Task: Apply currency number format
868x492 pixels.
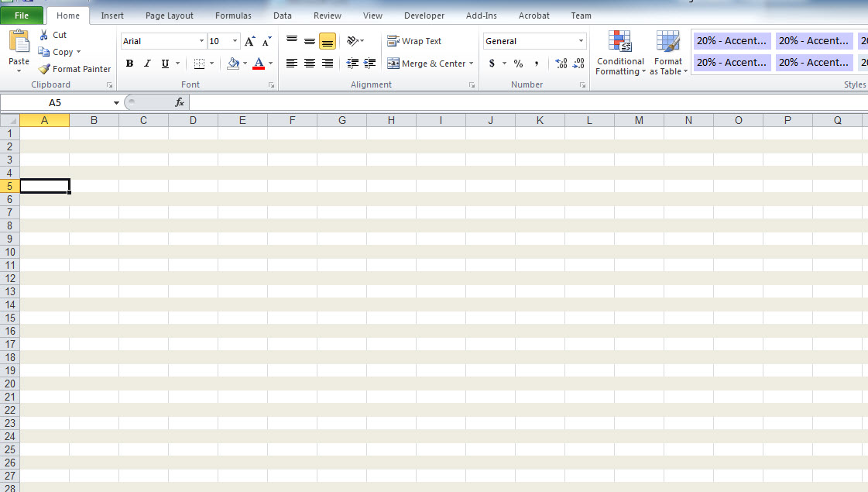Action: pyautogui.click(x=493, y=63)
